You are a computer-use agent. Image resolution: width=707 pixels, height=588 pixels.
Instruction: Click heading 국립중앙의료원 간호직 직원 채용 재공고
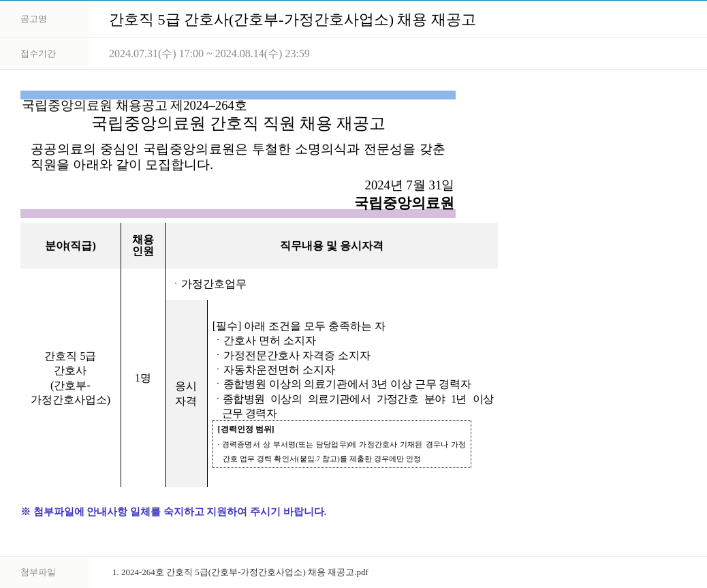[x=238, y=123]
